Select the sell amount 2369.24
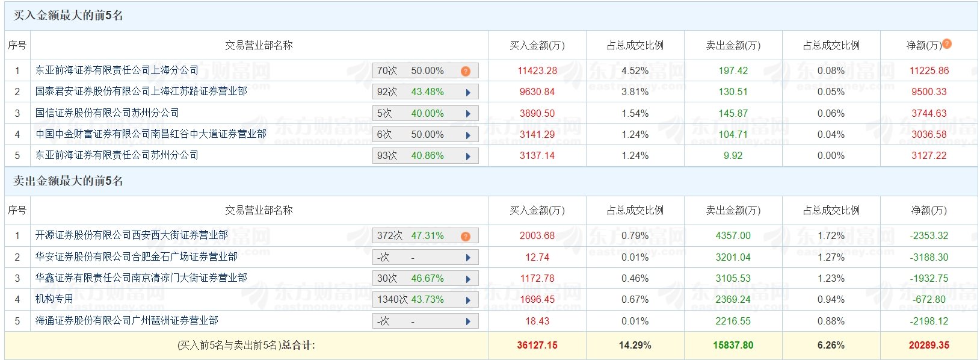 click(733, 300)
